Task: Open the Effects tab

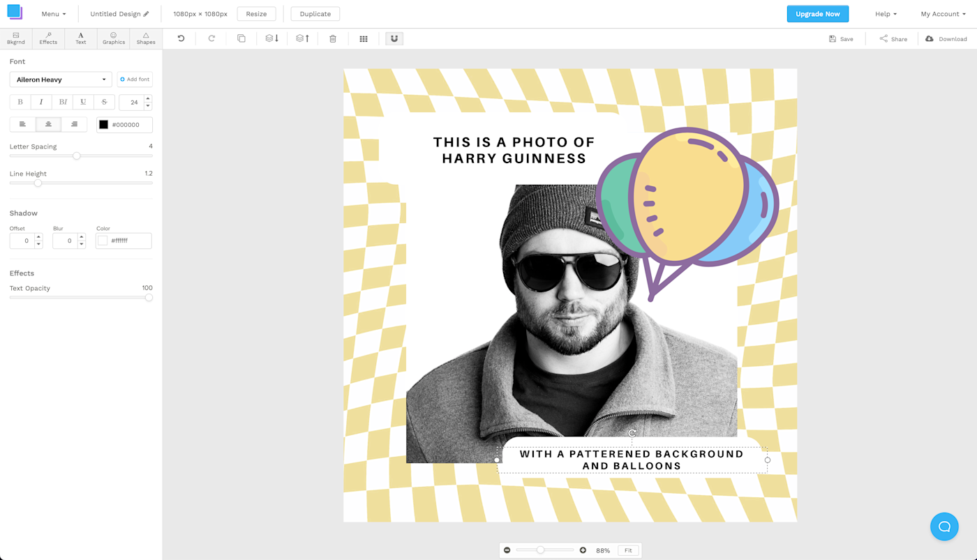Action: pyautogui.click(x=48, y=38)
